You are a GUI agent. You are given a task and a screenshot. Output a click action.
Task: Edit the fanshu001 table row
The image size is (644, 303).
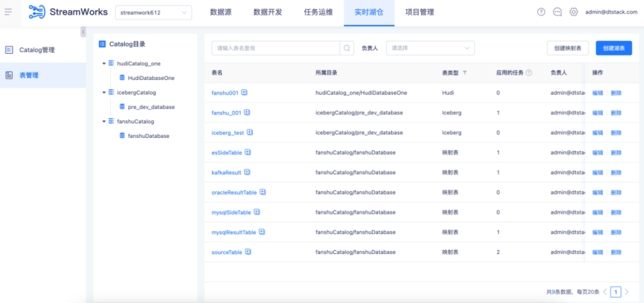[597, 93]
